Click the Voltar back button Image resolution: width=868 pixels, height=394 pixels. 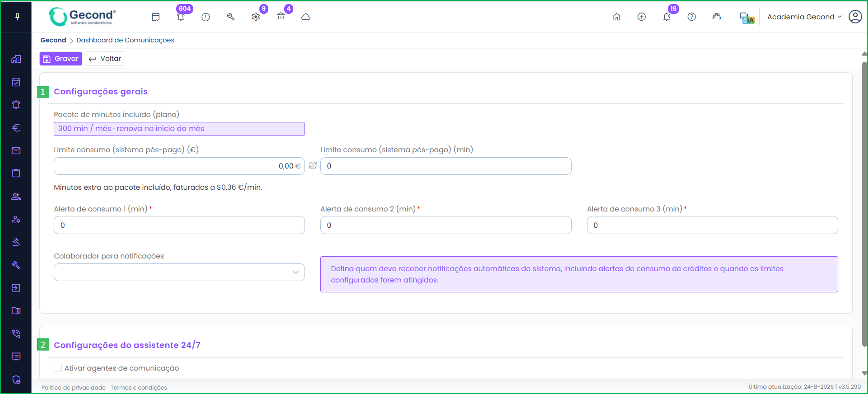pyautogui.click(x=105, y=59)
